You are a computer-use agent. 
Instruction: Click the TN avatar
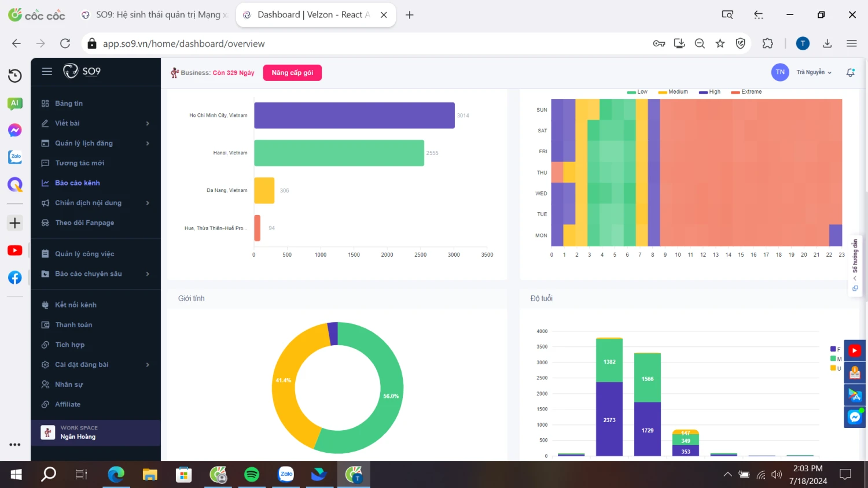780,72
